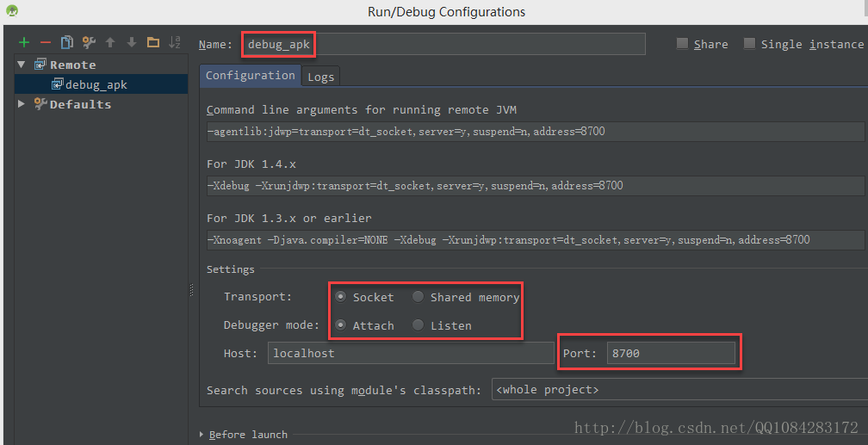Click 'Command line arguments for running remote JVM'
The image size is (868, 445).
click(362, 109)
